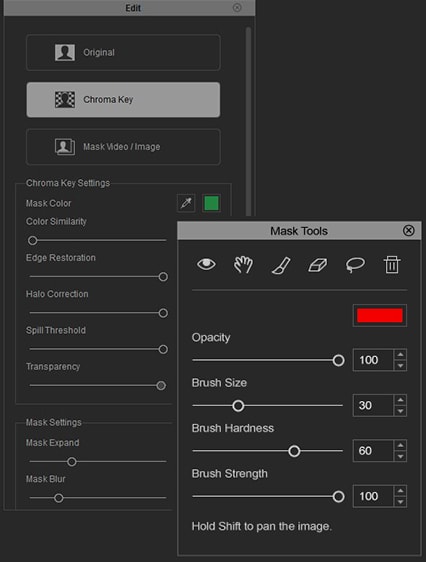The width and height of the screenshot is (426, 562).
Task: Toggle mask visibility eye icon
Action: tap(206, 265)
